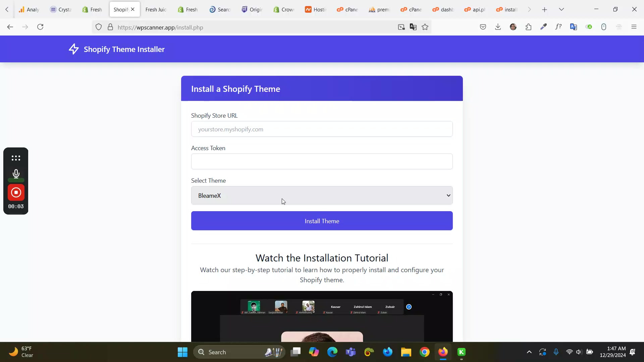Open the reader or picture view icon in address bar
The height and width of the screenshot is (362, 644).
coord(401,27)
